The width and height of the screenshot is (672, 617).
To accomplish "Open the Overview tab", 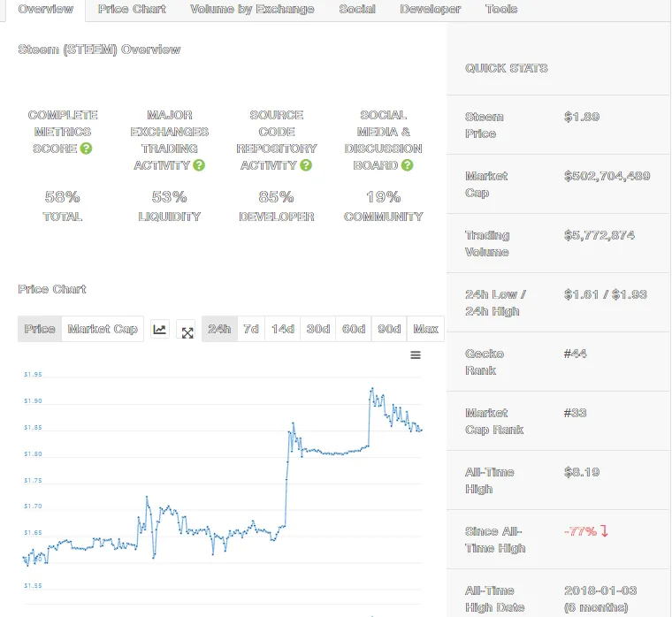I will pyautogui.click(x=45, y=10).
